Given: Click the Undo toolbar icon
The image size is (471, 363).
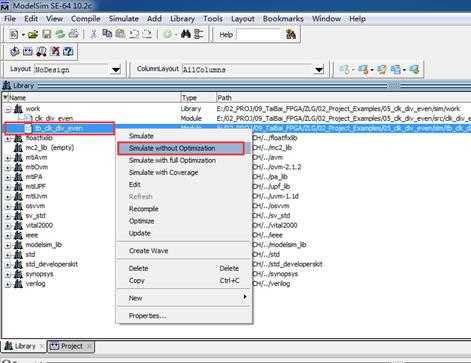Looking at the screenshot, I should point(134,34).
